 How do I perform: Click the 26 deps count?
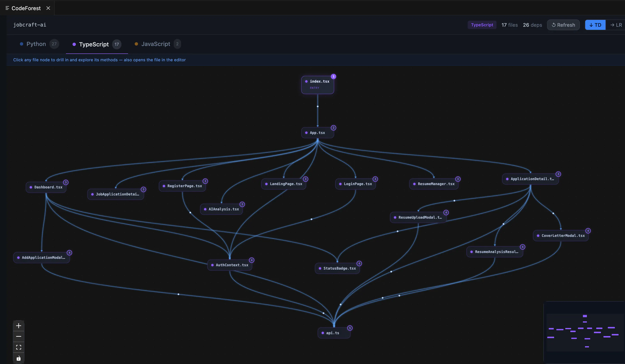click(532, 25)
